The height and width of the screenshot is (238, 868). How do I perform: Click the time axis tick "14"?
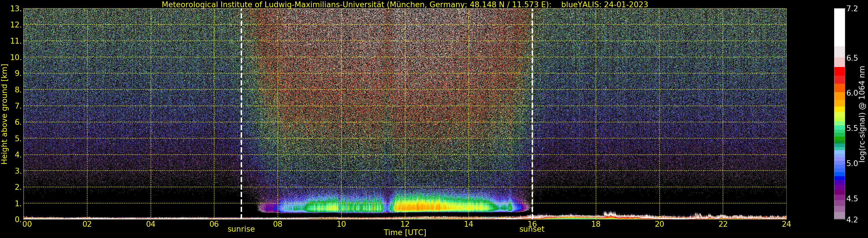(469, 224)
